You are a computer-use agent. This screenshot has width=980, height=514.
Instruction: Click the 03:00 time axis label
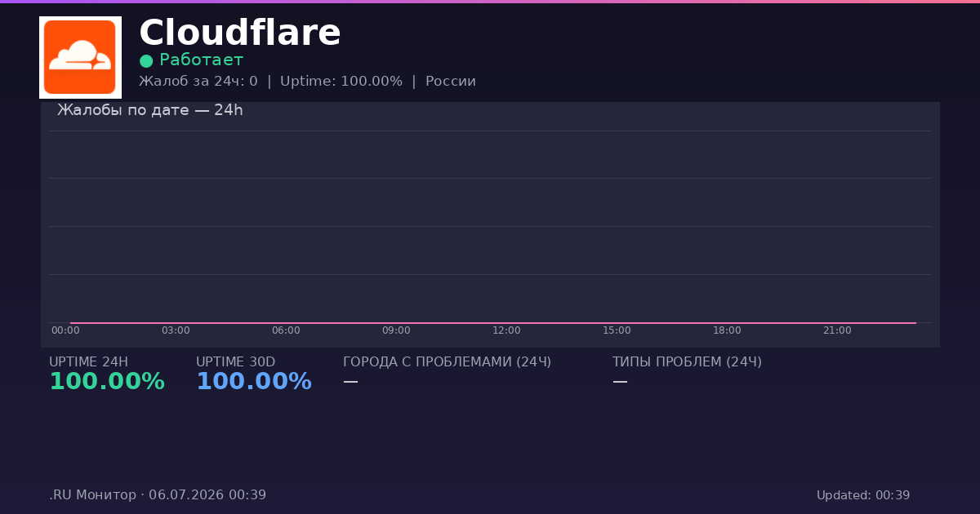coord(176,330)
